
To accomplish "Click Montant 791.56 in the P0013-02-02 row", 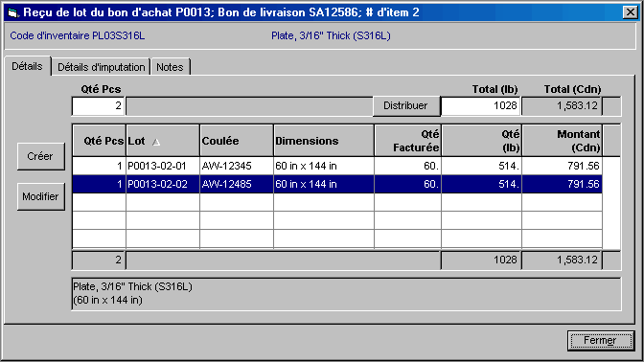I will pyautogui.click(x=562, y=184).
